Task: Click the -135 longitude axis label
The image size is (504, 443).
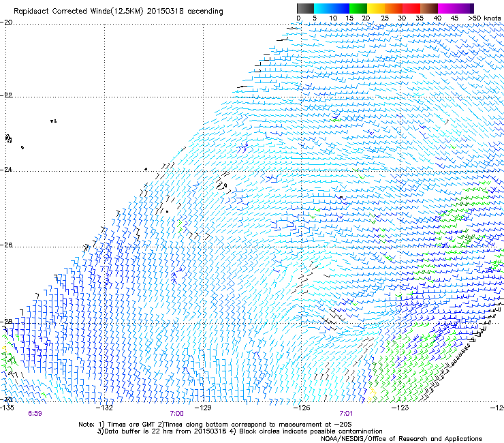Action: (x=7, y=408)
